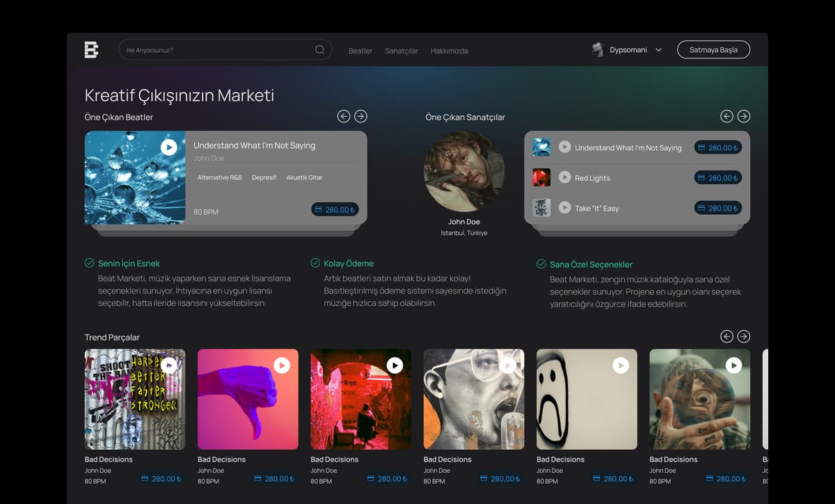The height and width of the screenshot is (504, 835).
Task: Advance Trend Parçalar with the right arrow
Action: [x=743, y=336]
